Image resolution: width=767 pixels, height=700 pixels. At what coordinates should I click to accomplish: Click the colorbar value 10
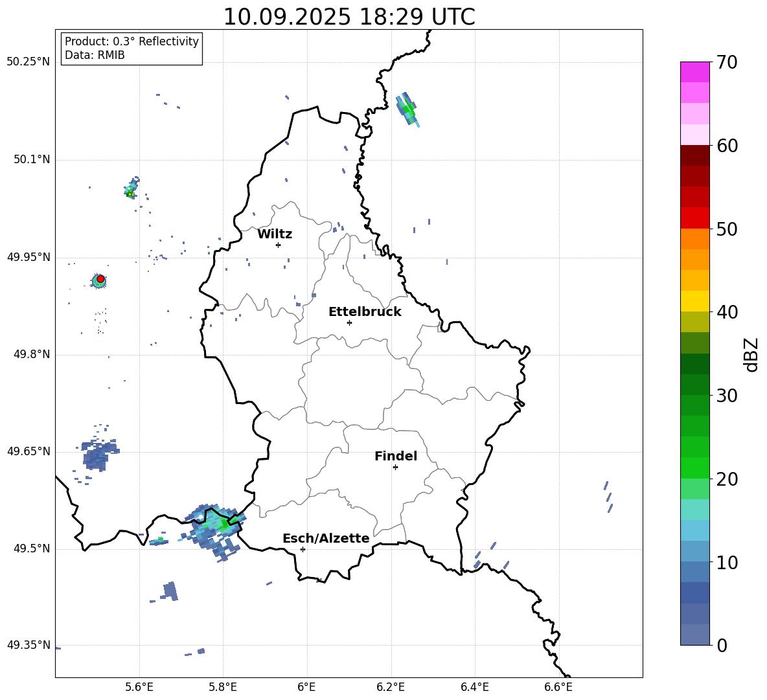727,562
